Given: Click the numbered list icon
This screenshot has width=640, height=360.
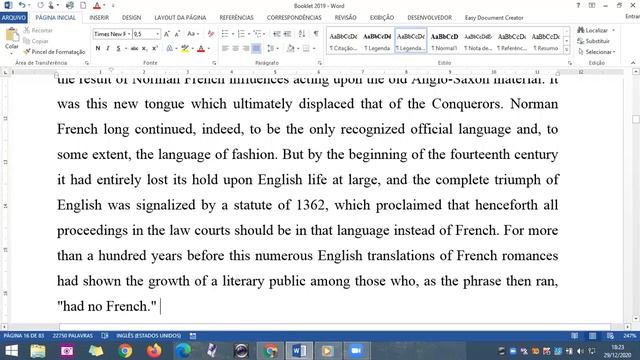Looking at the screenshot, I should [241, 34].
